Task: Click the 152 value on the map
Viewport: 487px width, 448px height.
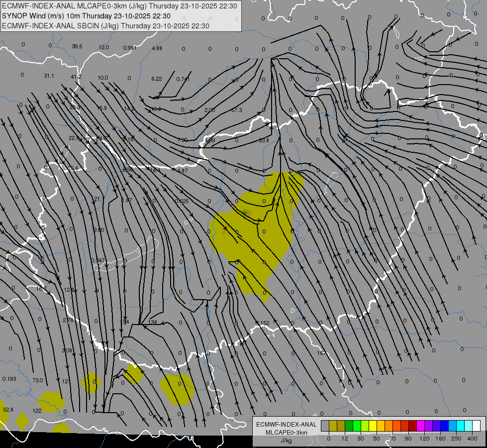Action: click(265, 324)
